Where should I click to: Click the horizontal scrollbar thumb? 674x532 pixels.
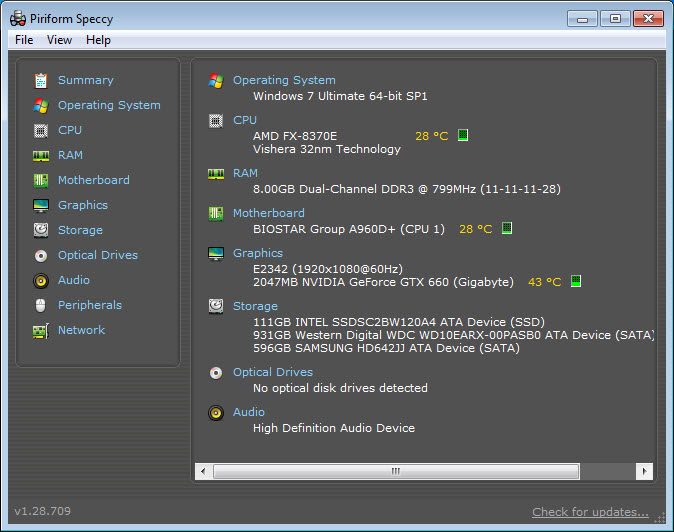396,471
